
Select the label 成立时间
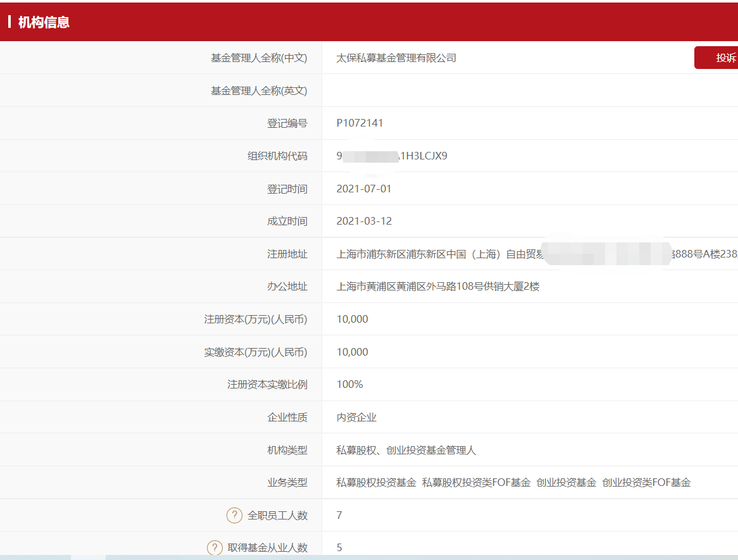[287, 221]
